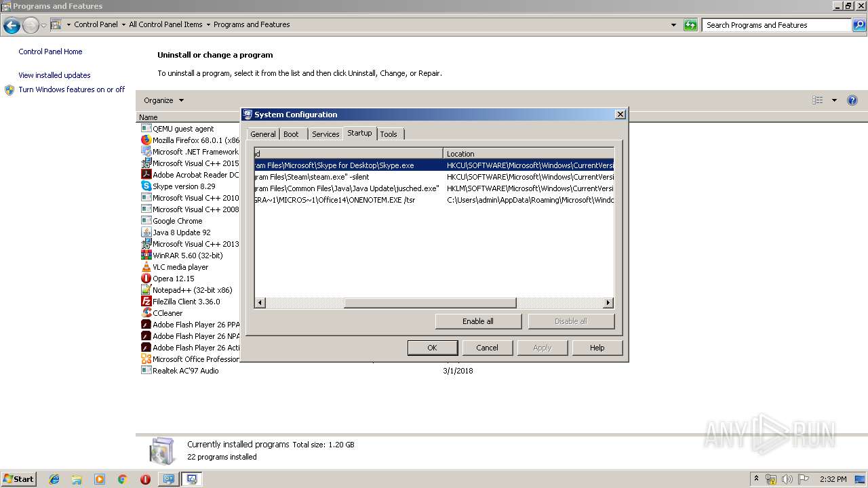The width and height of the screenshot is (868, 488).
Task: Select VLC media player icon
Action: click(146, 266)
